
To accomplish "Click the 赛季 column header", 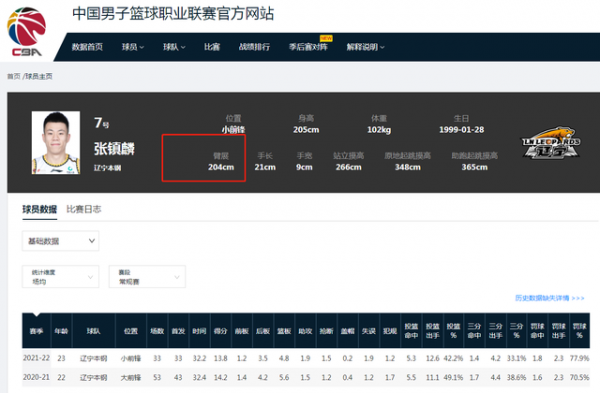I will [x=36, y=331].
